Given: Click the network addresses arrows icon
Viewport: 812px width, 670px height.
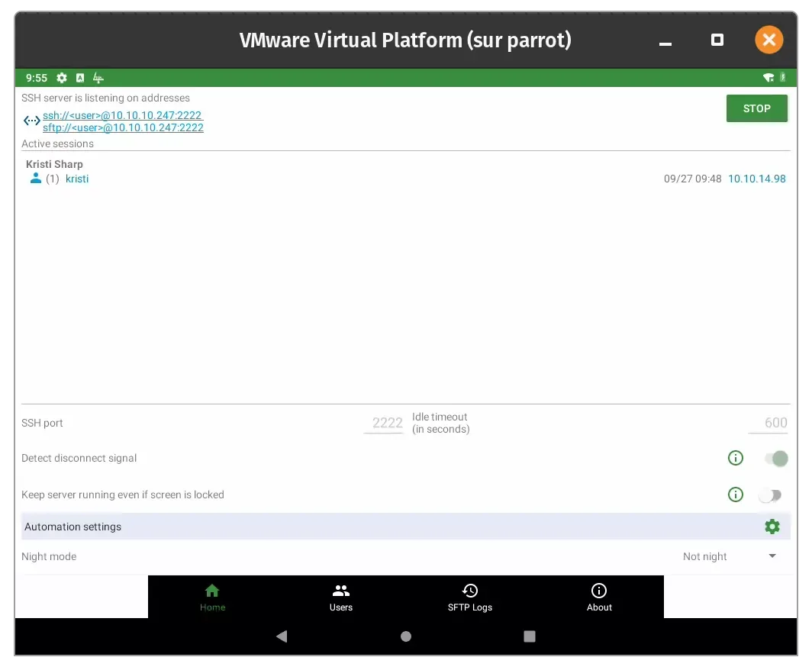Looking at the screenshot, I should (x=31, y=121).
